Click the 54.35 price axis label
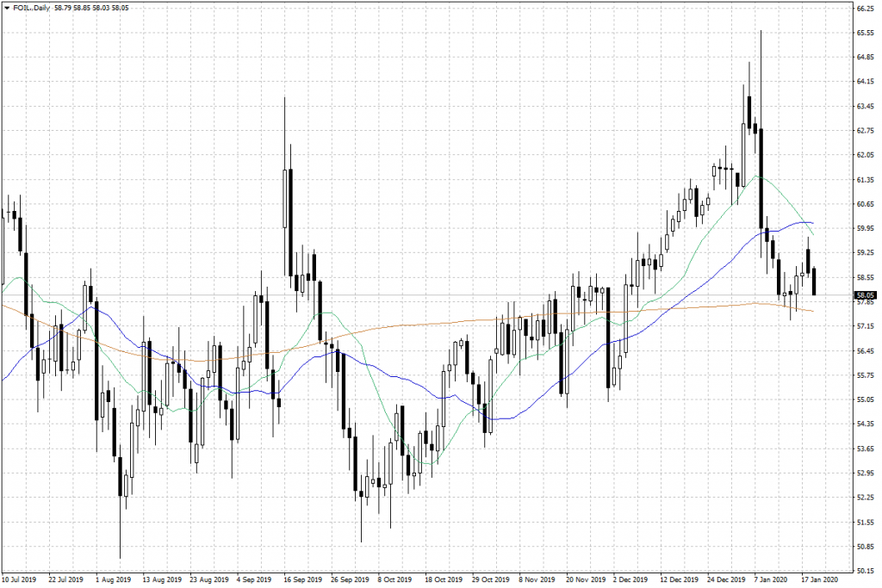 (866, 424)
